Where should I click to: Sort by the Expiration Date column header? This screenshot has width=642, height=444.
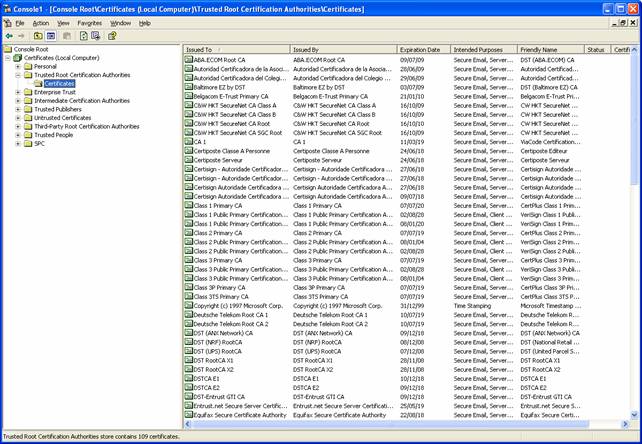(x=424, y=50)
